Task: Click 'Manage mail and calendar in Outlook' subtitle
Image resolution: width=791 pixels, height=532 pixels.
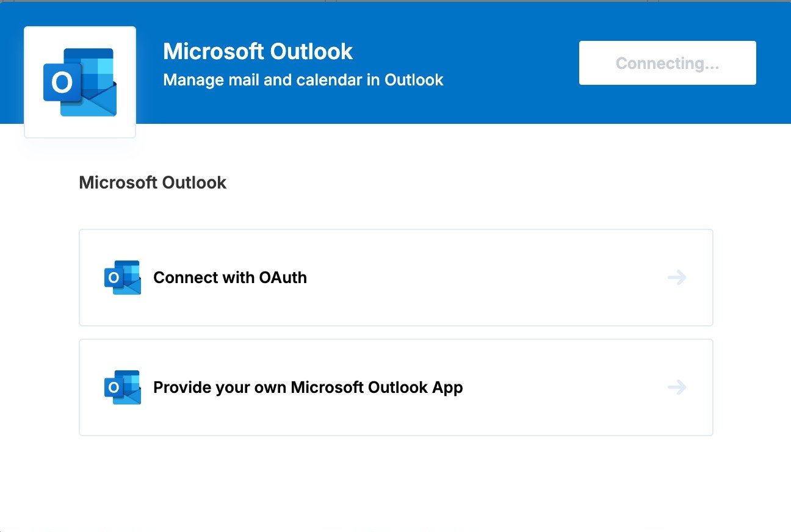Action: [x=303, y=80]
